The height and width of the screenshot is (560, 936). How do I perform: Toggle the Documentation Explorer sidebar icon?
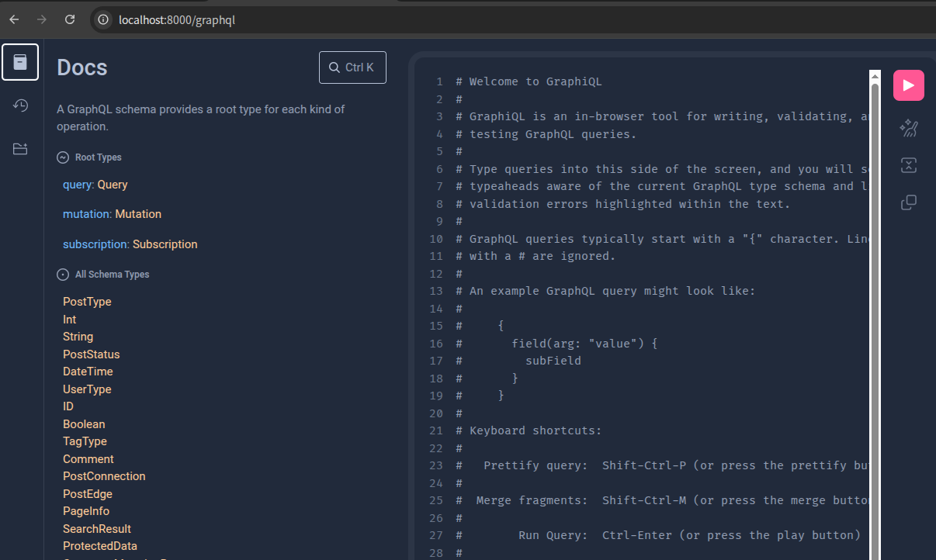pos(20,62)
